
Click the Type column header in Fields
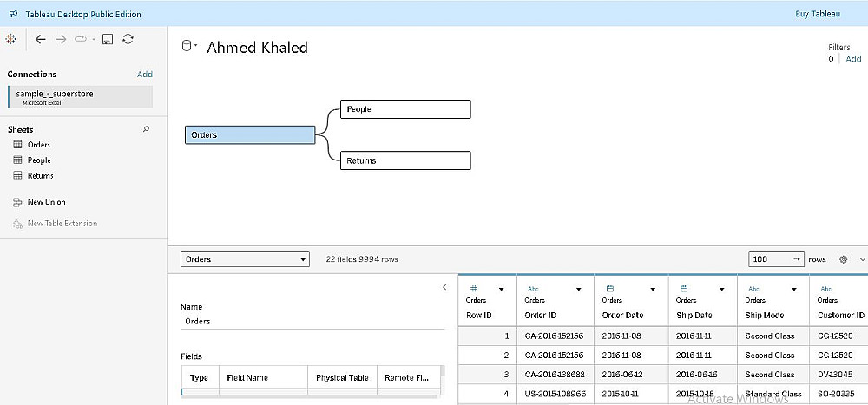[199, 378]
